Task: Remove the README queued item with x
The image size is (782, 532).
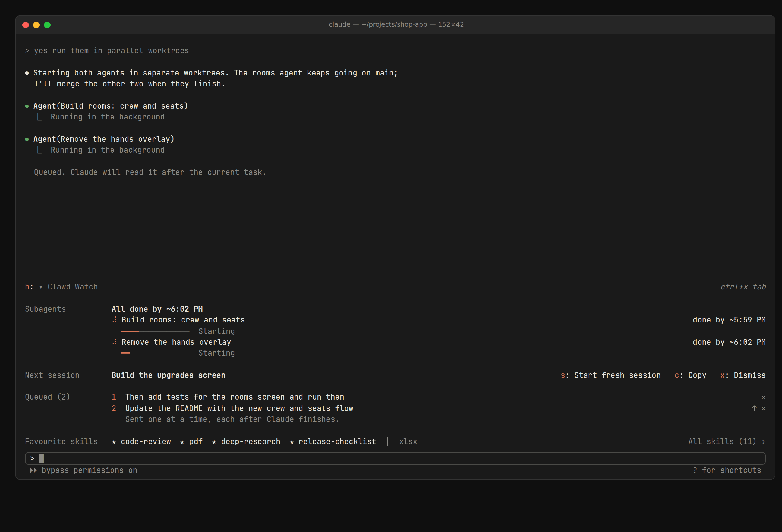Action: (x=763, y=408)
